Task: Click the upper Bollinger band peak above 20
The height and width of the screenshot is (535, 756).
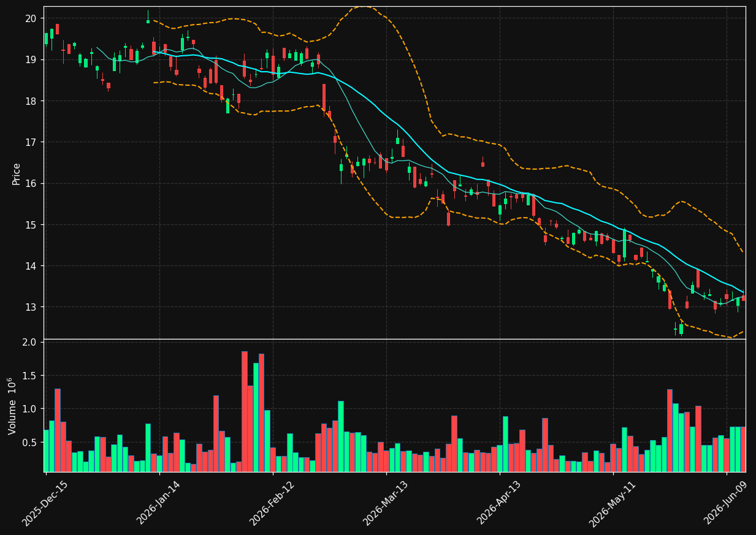Action: click(x=363, y=7)
